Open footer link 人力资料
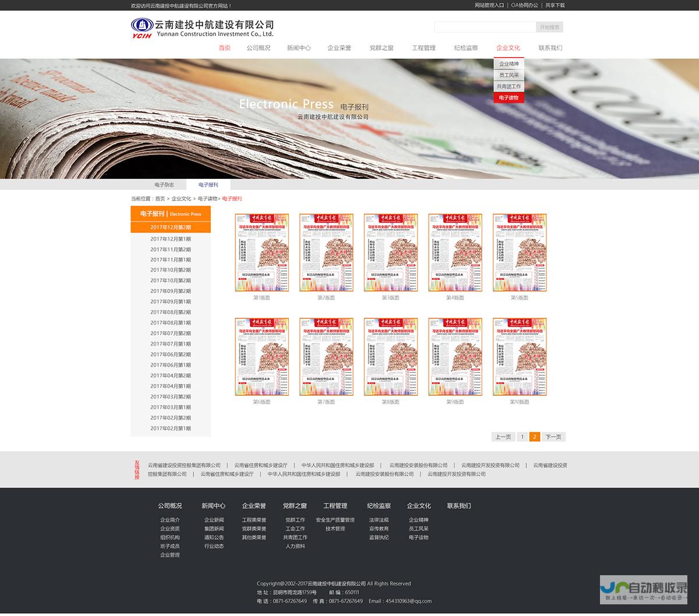 (x=295, y=546)
